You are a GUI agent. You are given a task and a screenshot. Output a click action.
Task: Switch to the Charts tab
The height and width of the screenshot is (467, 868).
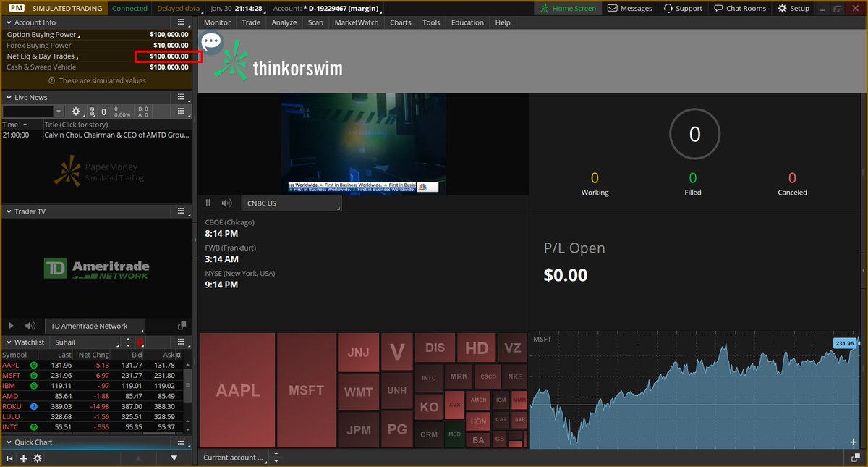(x=400, y=22)
